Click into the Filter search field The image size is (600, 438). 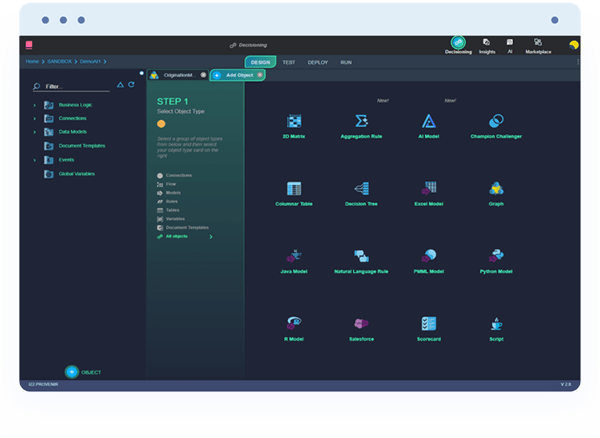tap(71, 86)
